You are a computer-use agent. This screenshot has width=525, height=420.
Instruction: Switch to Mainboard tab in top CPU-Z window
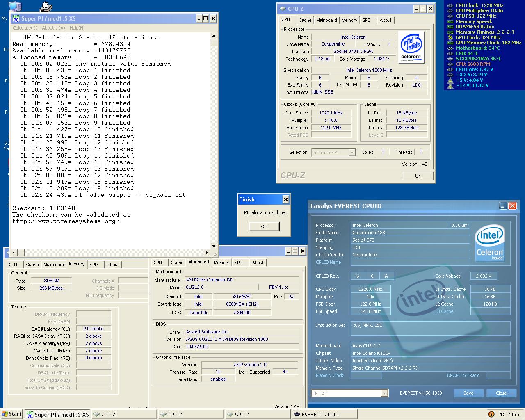pos(326,20)
